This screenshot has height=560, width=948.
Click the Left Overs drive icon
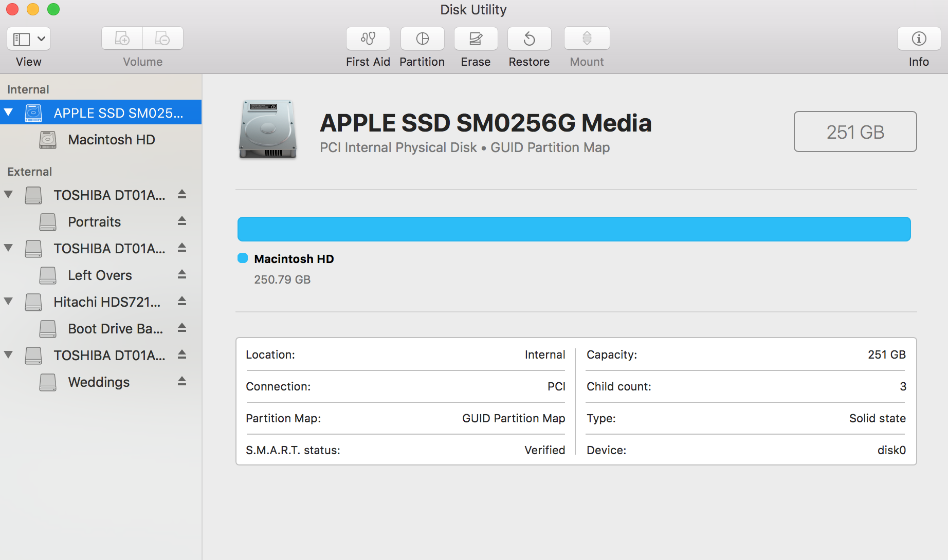[48, 275]
